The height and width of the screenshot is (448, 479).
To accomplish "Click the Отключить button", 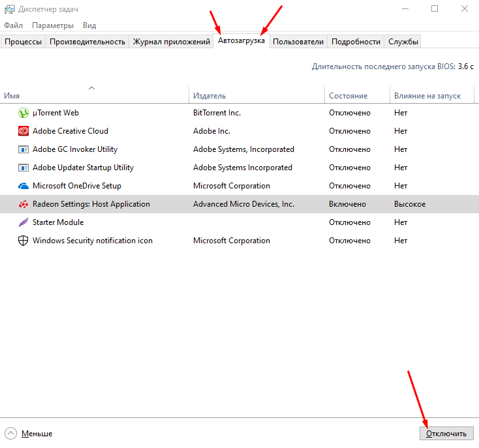I will [x=446, y=434].
